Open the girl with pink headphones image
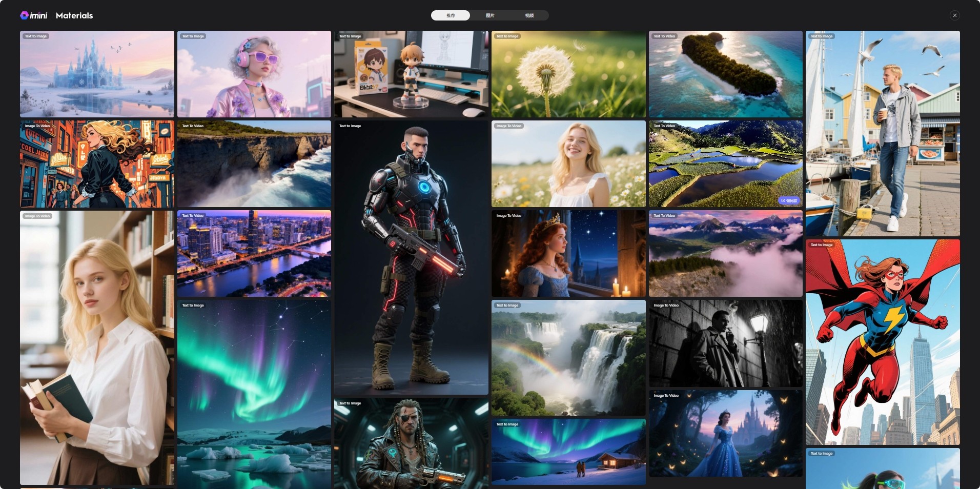This screenshot has height=489, width=980. pyautogui.click(x=254, y=74)
